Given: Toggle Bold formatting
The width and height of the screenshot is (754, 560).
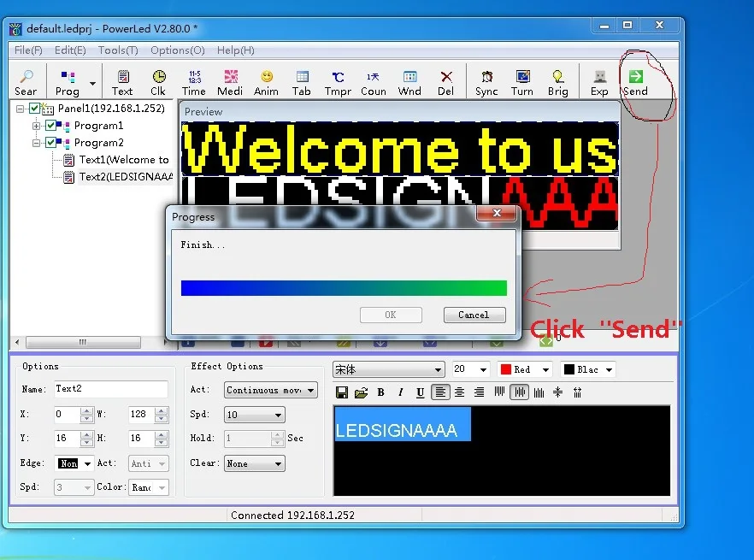Looking at the screenshot, I should point(381,392).
